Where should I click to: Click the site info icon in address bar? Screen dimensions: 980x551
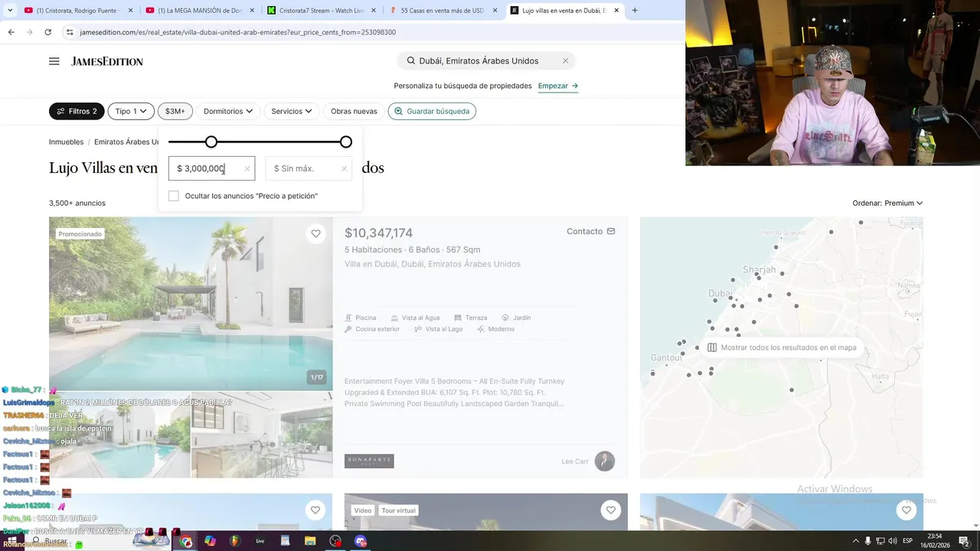[x=70, y=32]
